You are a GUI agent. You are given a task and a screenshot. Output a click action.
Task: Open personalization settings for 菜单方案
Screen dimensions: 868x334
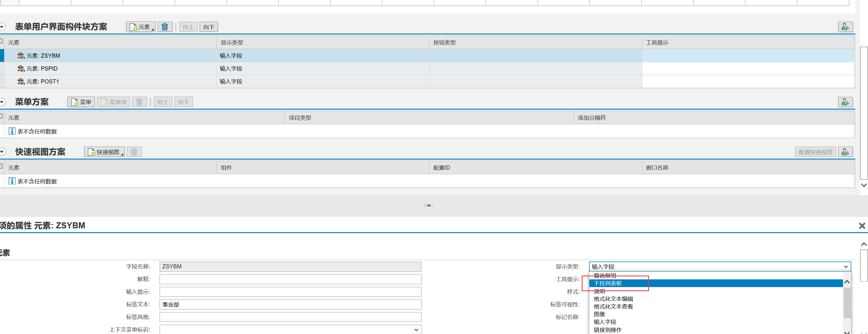(x=845, y=102)
